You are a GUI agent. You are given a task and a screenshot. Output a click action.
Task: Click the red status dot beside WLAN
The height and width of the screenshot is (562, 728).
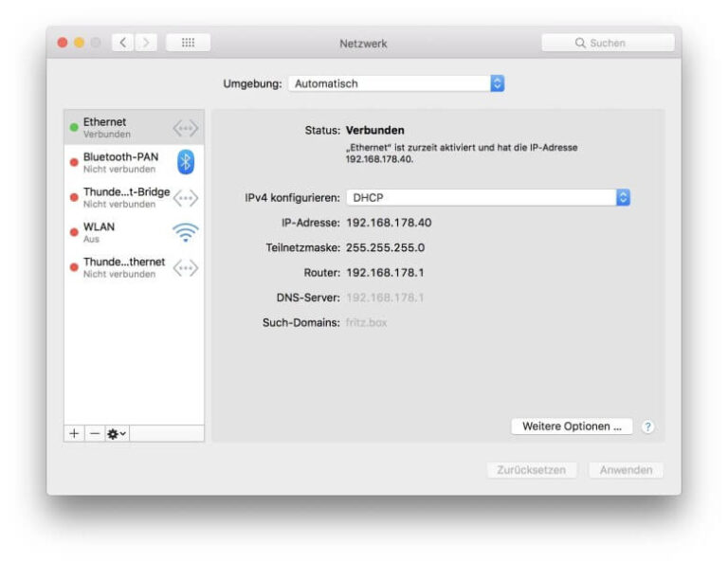pos(74,232)
